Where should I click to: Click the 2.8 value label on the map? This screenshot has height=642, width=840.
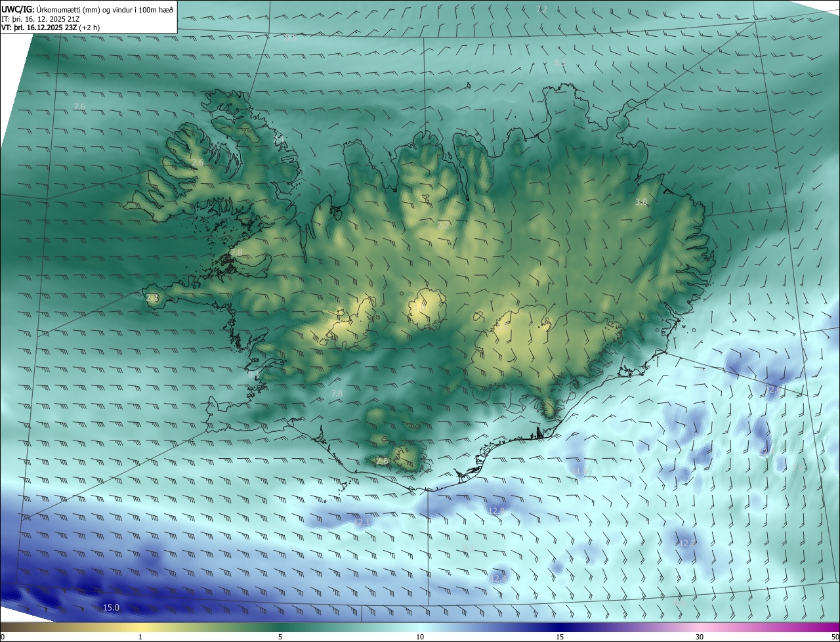click(x=236, y=252)
